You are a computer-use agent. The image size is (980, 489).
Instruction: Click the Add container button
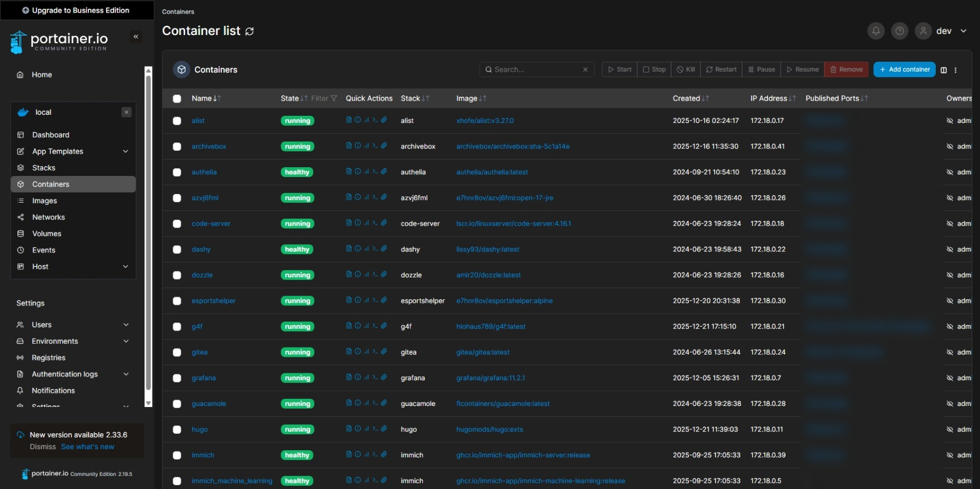(x=904, y=69)
